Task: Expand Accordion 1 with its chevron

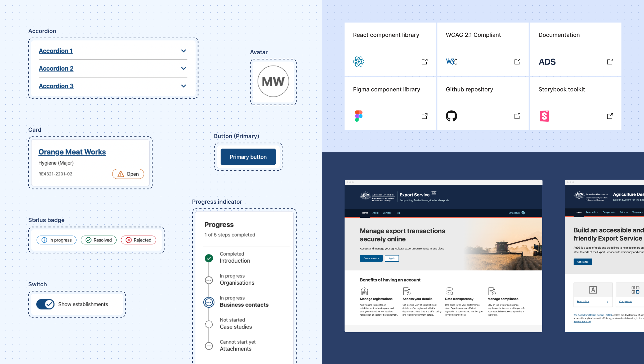Action: (184, 51)
